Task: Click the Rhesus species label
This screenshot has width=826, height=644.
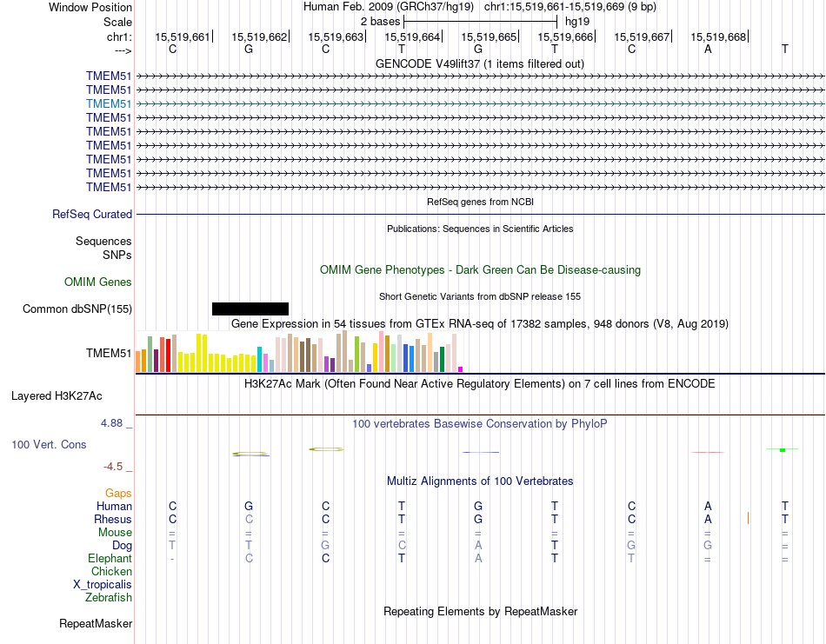Action: pyautogui.click(x=113, y=520)
